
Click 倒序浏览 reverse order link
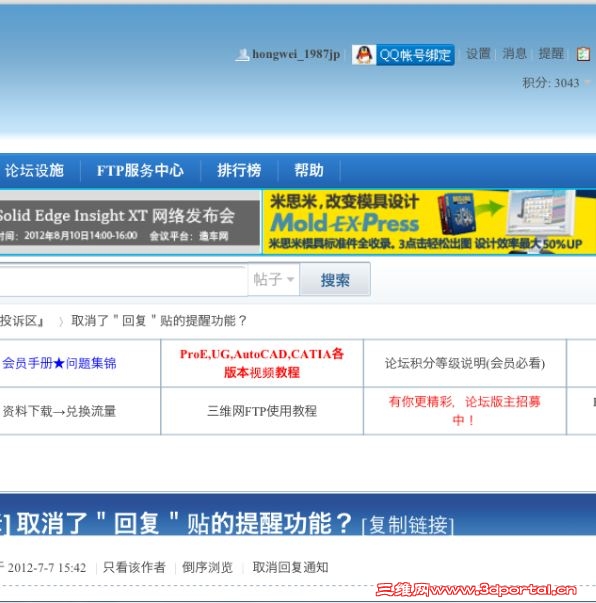click(207, 567)
